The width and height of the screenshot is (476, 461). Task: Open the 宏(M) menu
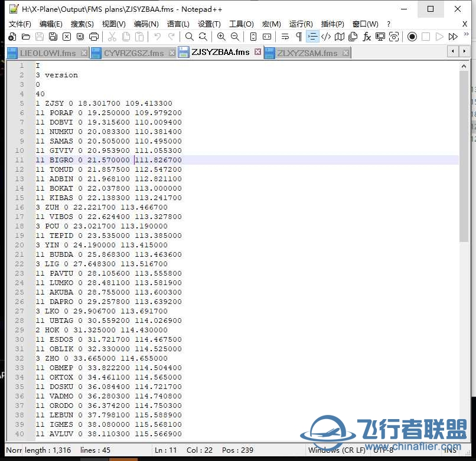pyautogui.click(x=272, y=24)
